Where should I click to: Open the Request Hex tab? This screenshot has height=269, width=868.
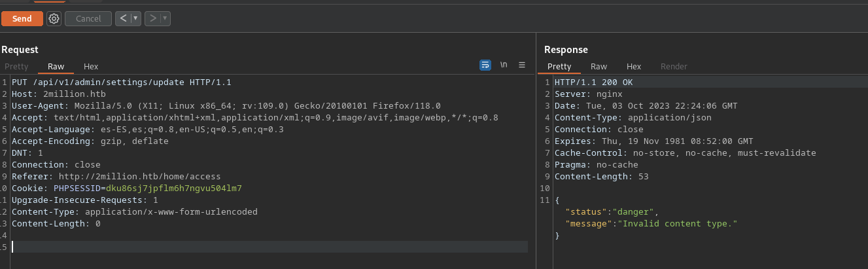tap(91, 67)
